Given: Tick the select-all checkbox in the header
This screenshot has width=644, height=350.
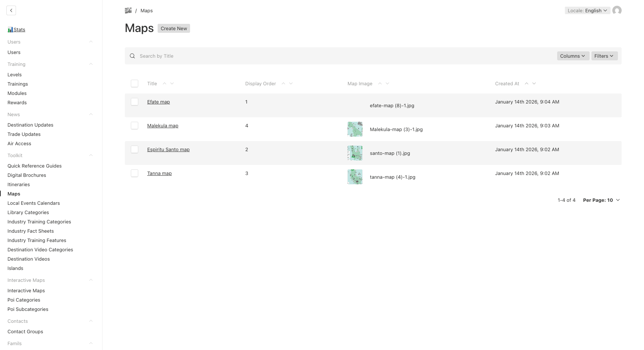Looking at the screenshot, I should (x=135, y=83).
